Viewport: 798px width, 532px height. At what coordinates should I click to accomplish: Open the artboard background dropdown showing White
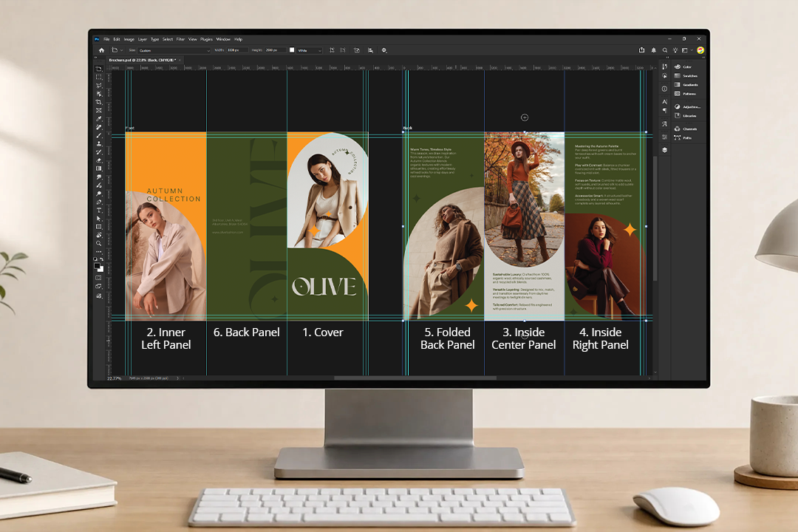pos(310,50)
